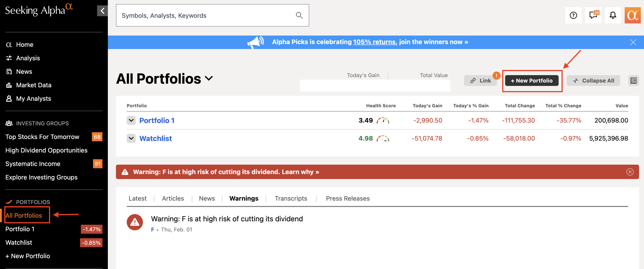
Task: Click the search magnifier icon
Action: [x=299, y=15]
